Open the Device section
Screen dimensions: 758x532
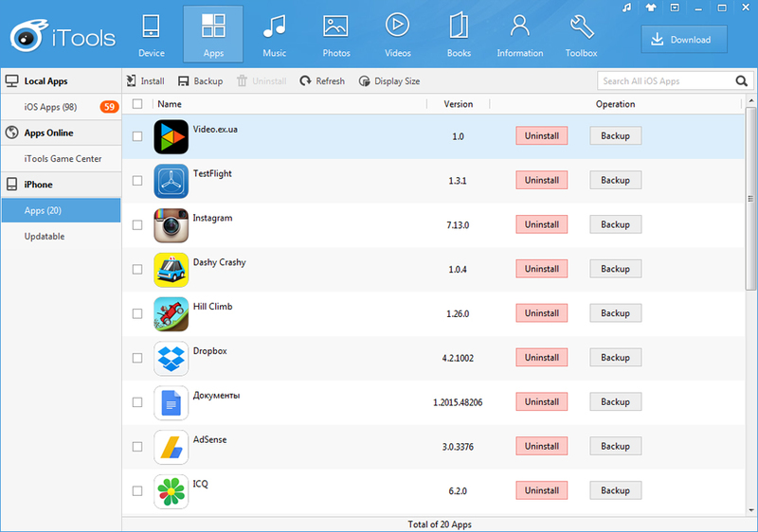(x=152, y=35)
